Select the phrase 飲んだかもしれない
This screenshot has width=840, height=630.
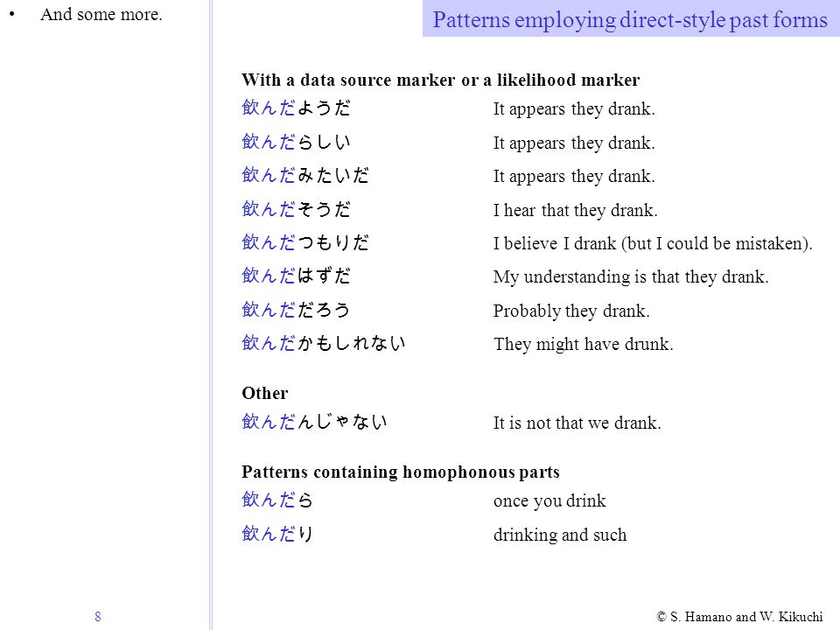pyautogui.click(x=324, y=343)
